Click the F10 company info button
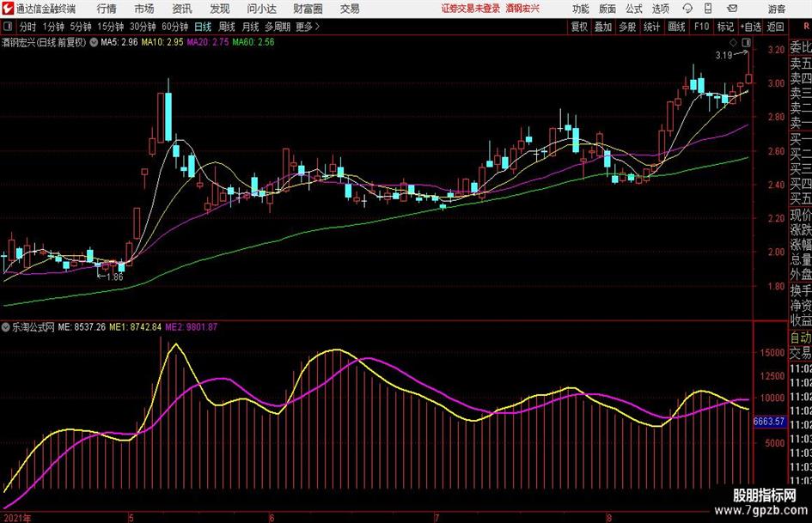Screen dimensions: 812x523 [701, 27]
